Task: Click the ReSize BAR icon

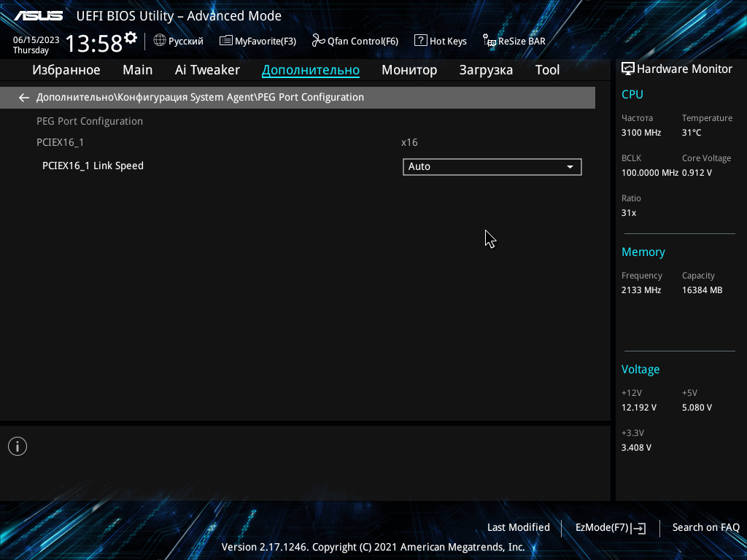Action: (489, 41)
